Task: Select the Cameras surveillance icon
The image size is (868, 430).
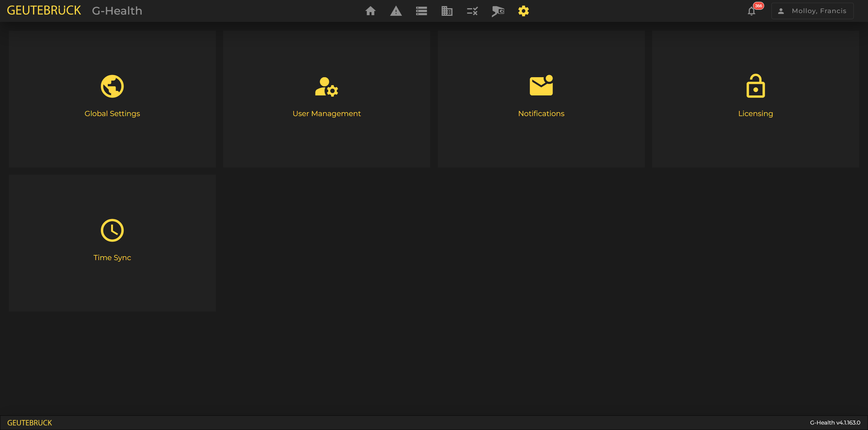Action: (x=498, y=11)
